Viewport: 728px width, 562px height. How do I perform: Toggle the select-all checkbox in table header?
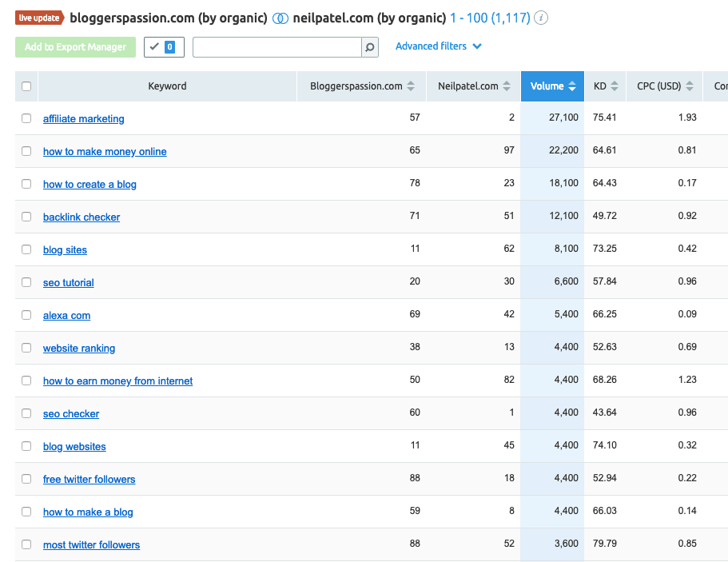(26, 86)
